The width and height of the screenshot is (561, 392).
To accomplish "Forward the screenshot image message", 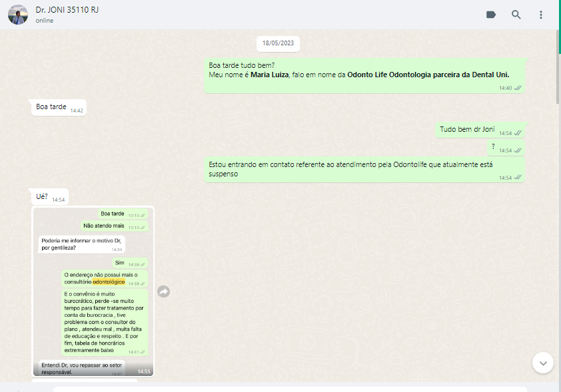I will (x=163, y=292).
